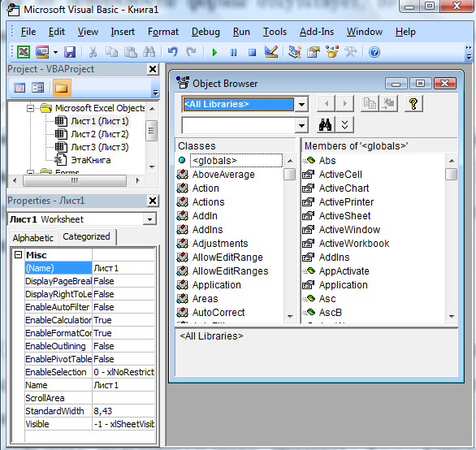Open Insert UserForm dropdown arrow
Viewport: 476px width, 450px height.
[55, 52]
